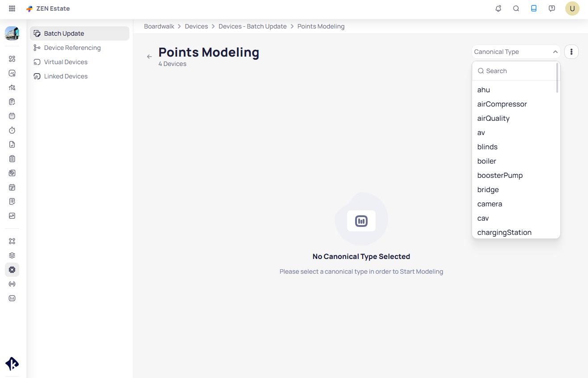Open the layers stack sidebar icon
The width and height of the screenshot is (588, 378).
[12, 255]
